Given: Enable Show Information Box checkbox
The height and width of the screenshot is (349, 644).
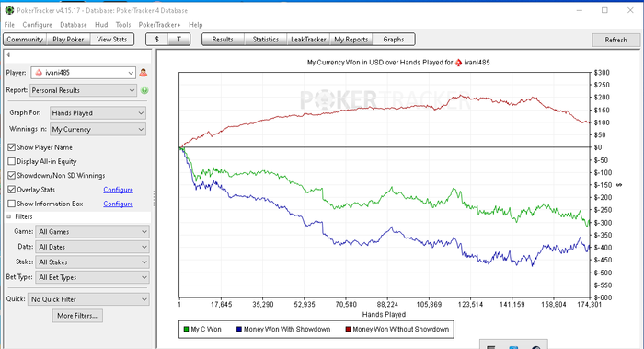Looking at the screenshot, I should [11, 204].
